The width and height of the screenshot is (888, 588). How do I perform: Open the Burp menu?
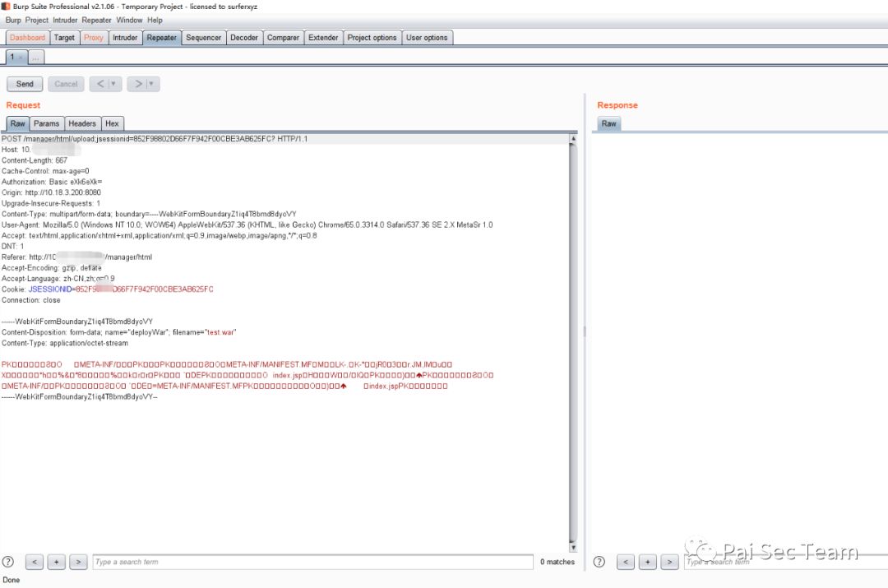tap(13, 20)
